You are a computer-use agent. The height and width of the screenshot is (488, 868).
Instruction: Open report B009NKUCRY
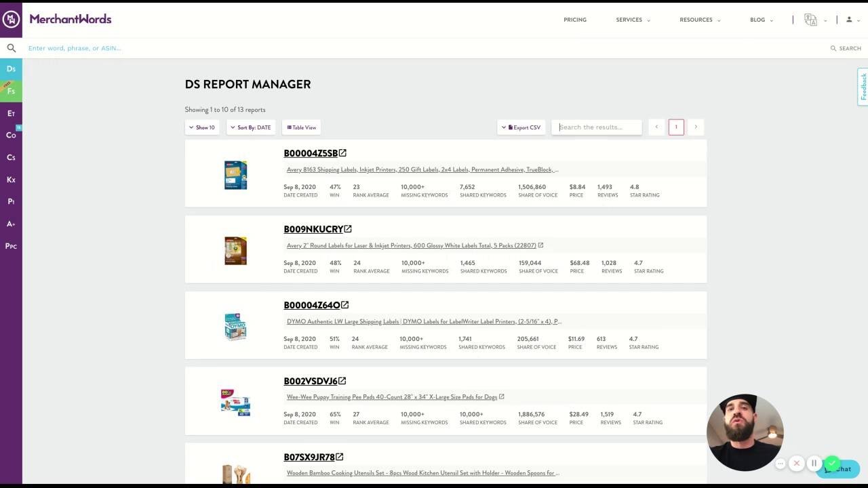[x=313, y=229]
